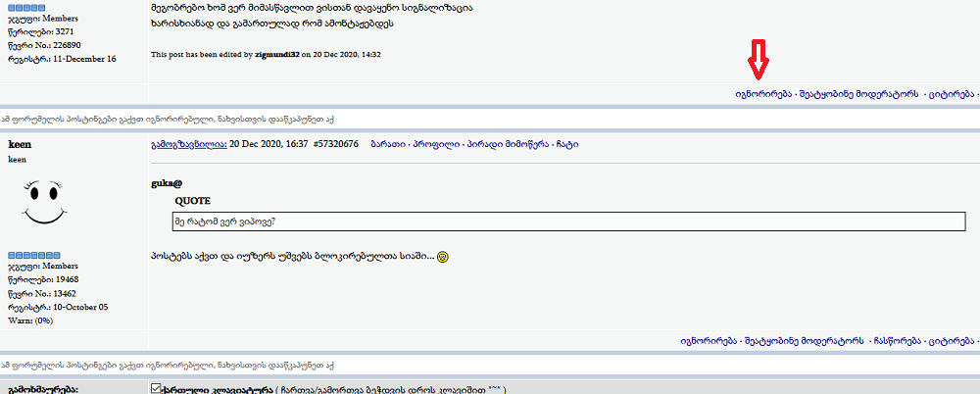Viewport: 980px width, 394px height.
Task: Click 'შეატყობინე მოდერატორს' in keen's post footer
Action: tap(804, 341)
